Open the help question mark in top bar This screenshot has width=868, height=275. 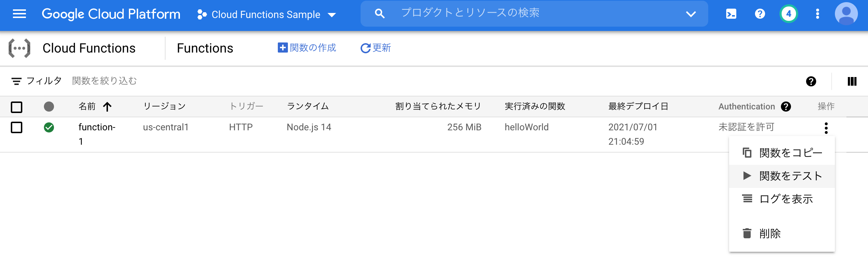click(x=760, y=14)
